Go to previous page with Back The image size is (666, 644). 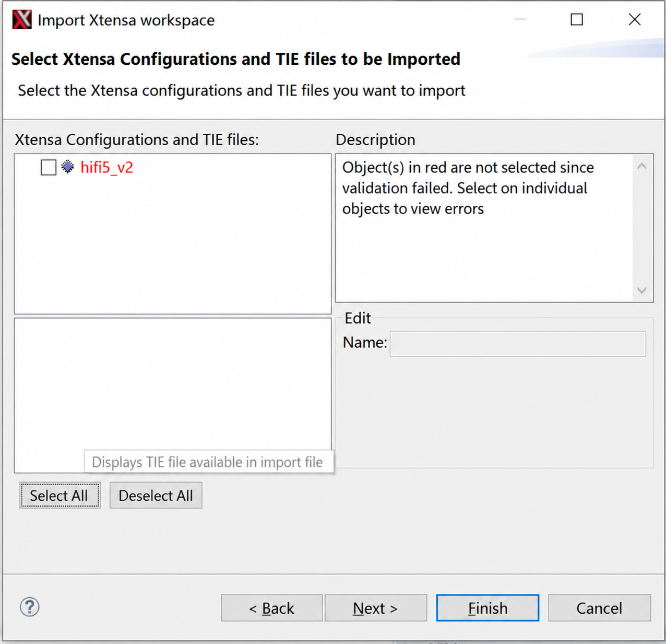(271, 608)
